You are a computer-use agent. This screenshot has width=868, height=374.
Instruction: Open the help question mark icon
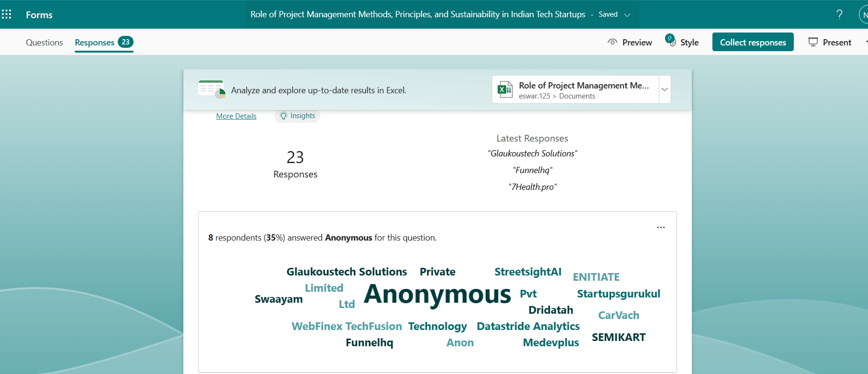coord(839,14)
